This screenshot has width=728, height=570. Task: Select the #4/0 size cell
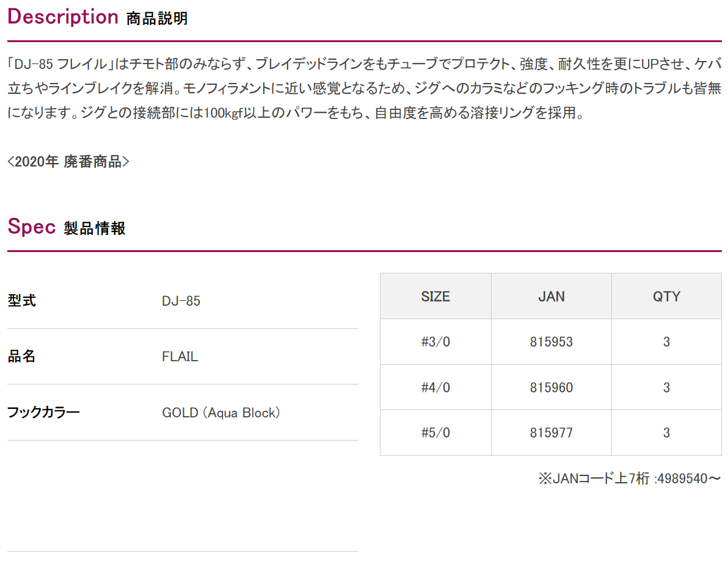pos(435,388)
